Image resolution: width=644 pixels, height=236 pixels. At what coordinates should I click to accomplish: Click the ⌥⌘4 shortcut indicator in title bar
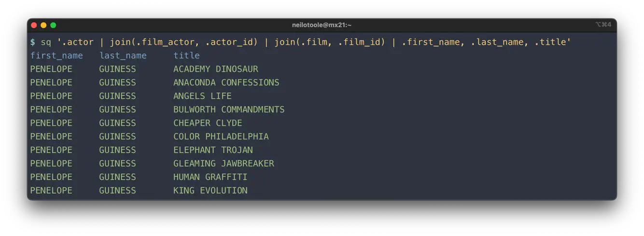(603, 25)
